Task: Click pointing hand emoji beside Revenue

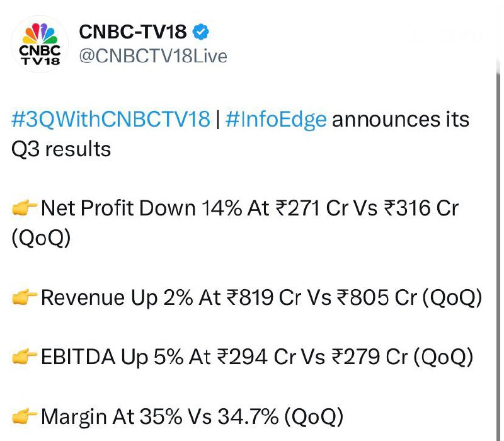Action: pos(25,298)
